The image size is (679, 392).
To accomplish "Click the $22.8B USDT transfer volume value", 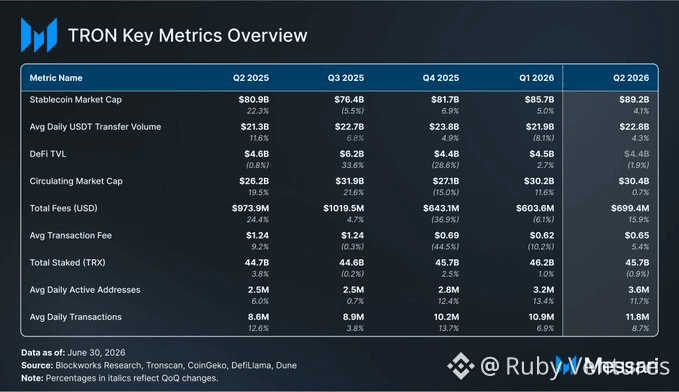I will (634, 127).
